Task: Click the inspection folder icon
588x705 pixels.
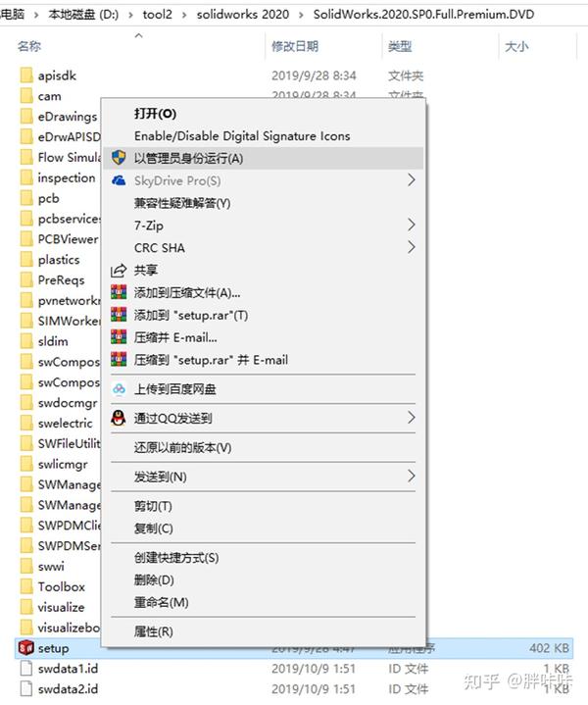Action: click(x=26, y=177)
